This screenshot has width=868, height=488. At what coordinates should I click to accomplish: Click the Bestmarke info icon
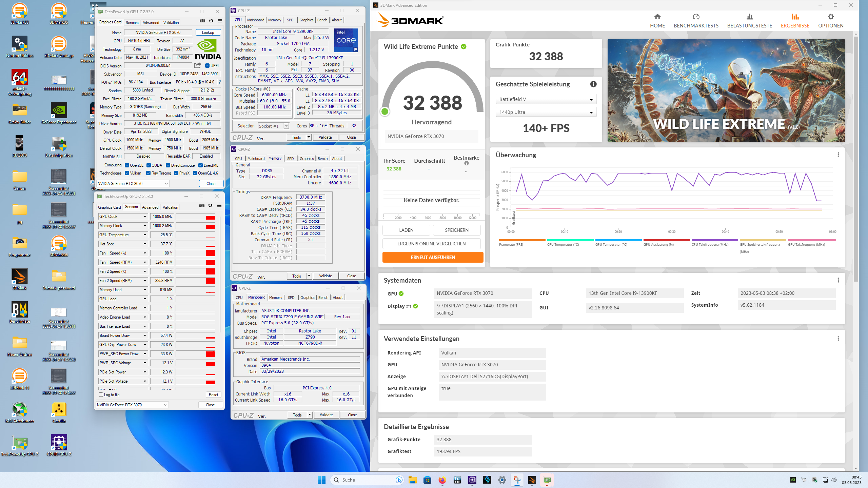(x=467, y=163)
